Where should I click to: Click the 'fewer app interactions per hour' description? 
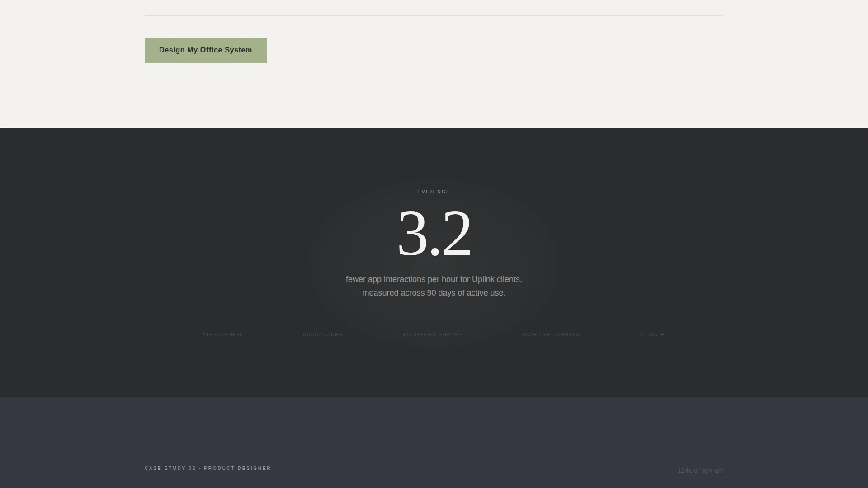pyautogui.click(x=434, y=286)
